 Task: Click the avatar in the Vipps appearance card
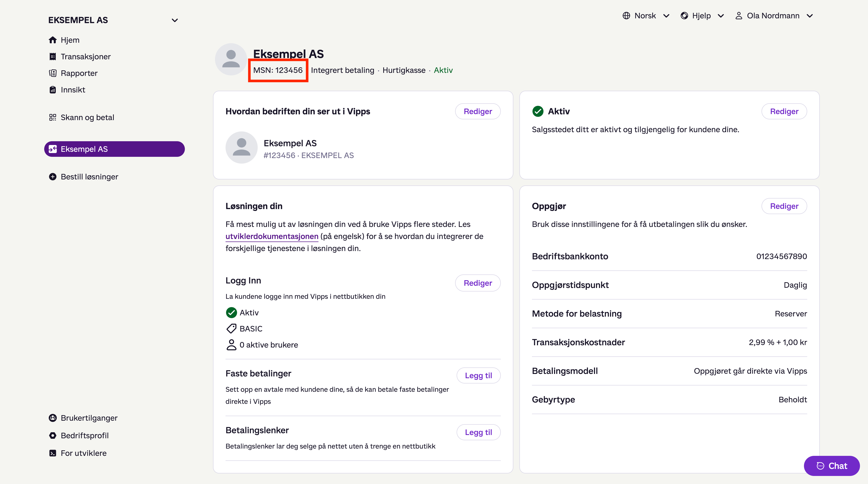242,148
